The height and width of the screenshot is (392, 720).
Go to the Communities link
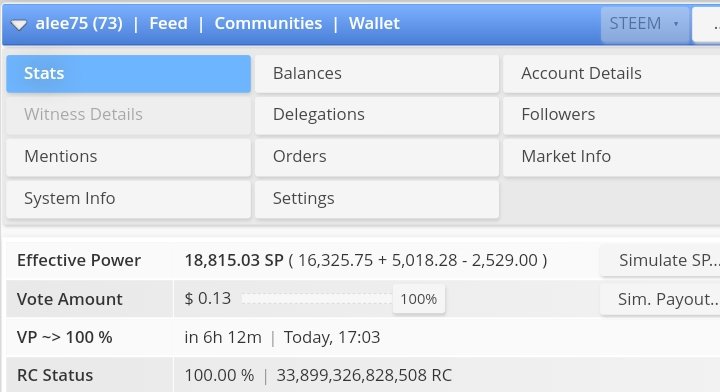[268, 23]
